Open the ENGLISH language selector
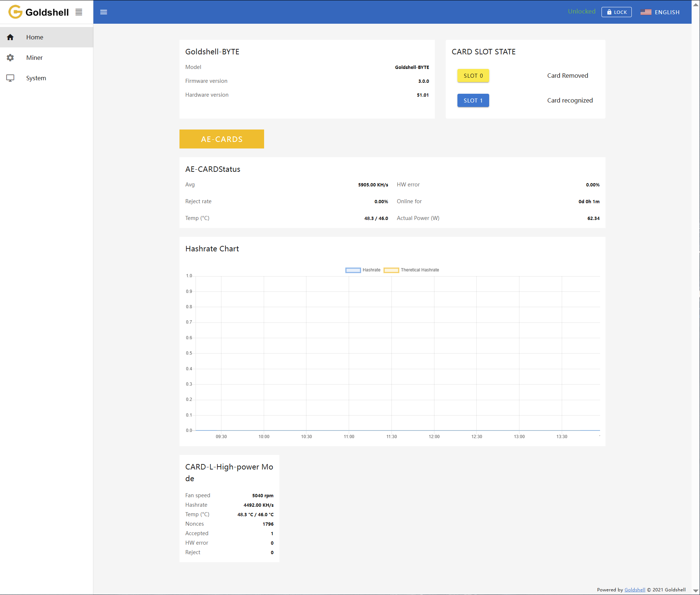Screen dimensions: 700x595 click(x=660, y=12)
